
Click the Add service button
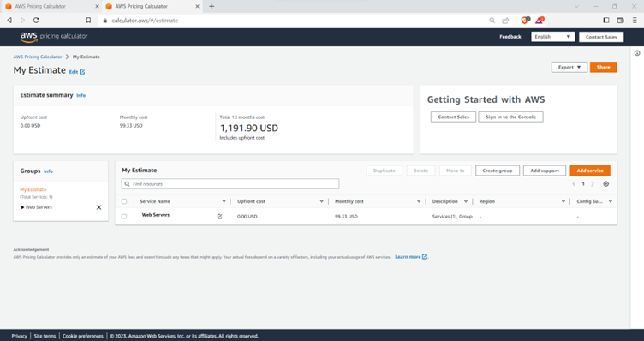point(590,170)
